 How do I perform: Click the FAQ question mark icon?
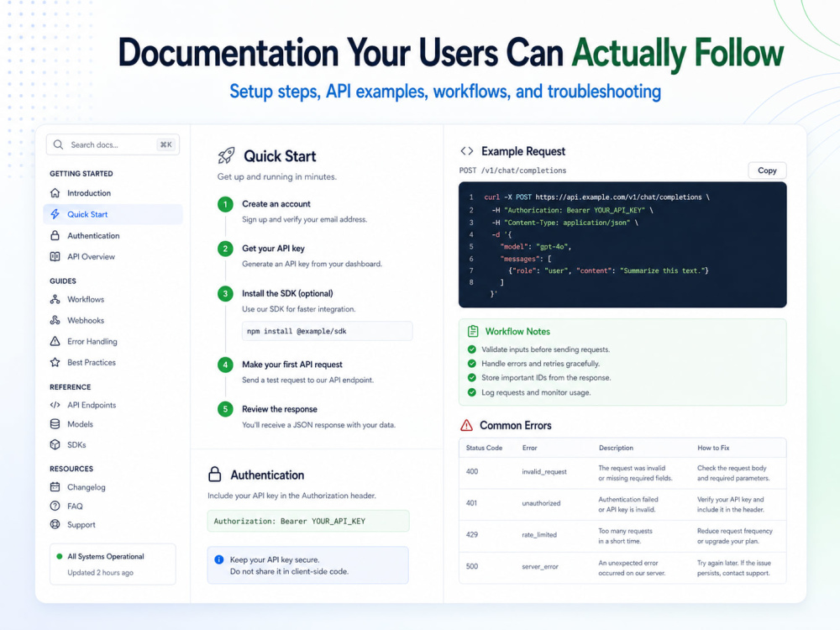pyautogui.click(x=55, y=506)
